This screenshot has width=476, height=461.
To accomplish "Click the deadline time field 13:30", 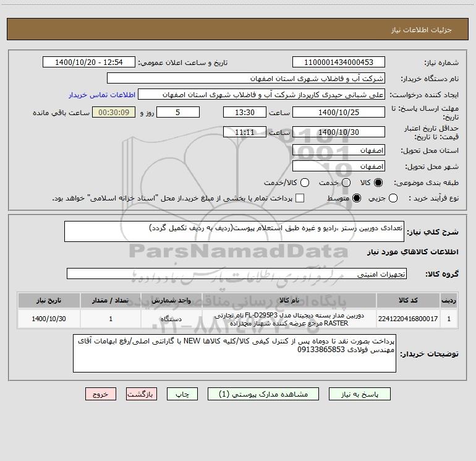I will (245, 113).
